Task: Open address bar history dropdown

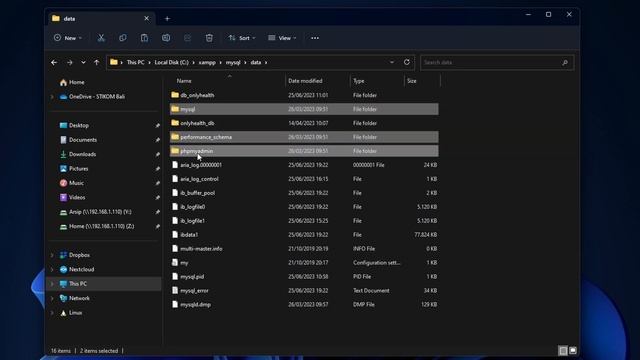Action: [x=392, y=62]
